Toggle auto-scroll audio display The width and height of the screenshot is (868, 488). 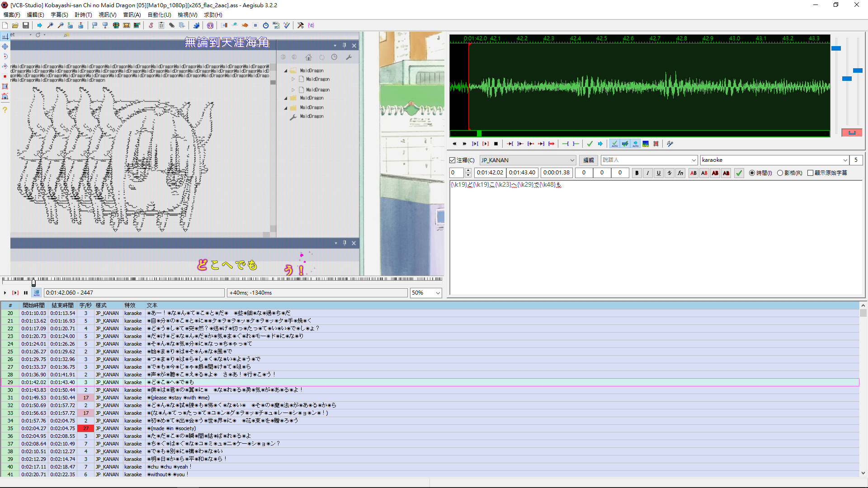(635, 144)
